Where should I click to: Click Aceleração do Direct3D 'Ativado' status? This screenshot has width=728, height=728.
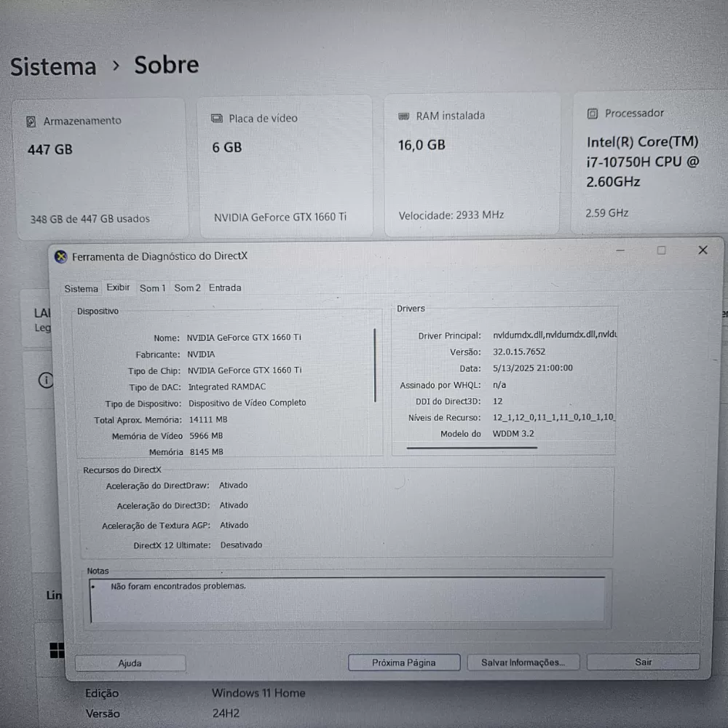[x=234, y=505]
